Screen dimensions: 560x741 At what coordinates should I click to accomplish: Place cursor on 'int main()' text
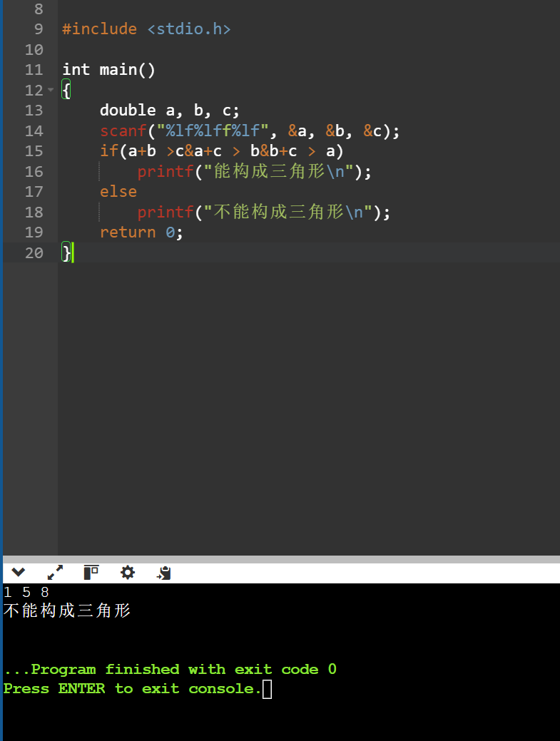coord(108,69)
